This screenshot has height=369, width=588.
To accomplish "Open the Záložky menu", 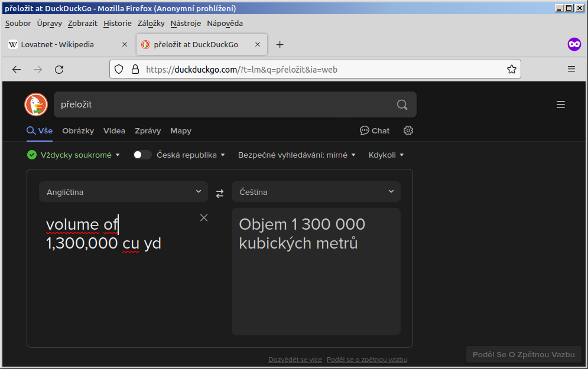I will click(x=151, y=24).
